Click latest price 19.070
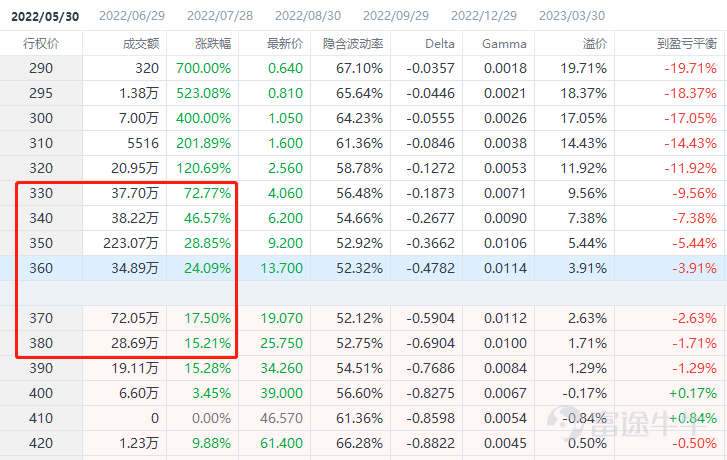The image size is (727, 460). (x=282, y=319)
